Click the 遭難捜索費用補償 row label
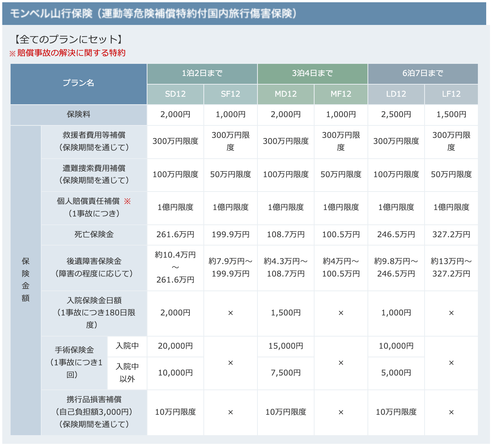The height and width of the screenshot is (448, 493). 94,175
